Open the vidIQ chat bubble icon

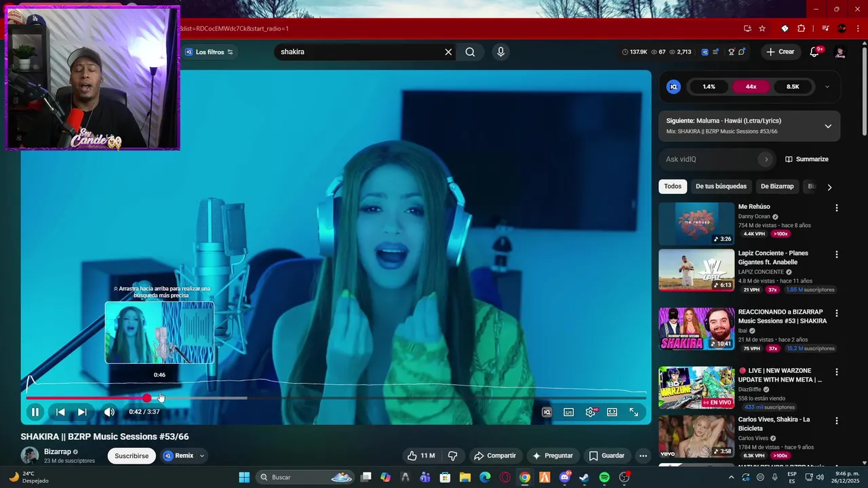pos(742,52)
